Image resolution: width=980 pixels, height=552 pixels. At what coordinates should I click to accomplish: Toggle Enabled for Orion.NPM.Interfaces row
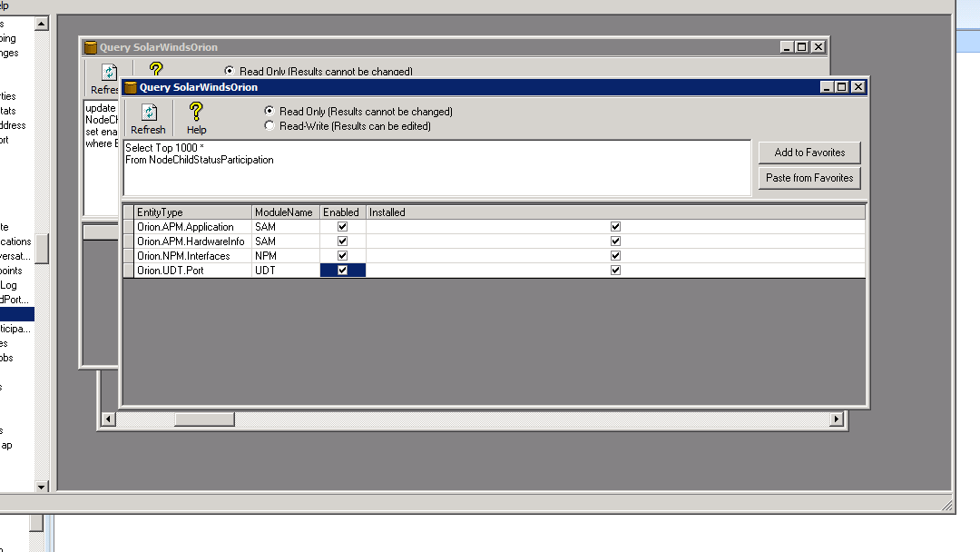(342, 256)
